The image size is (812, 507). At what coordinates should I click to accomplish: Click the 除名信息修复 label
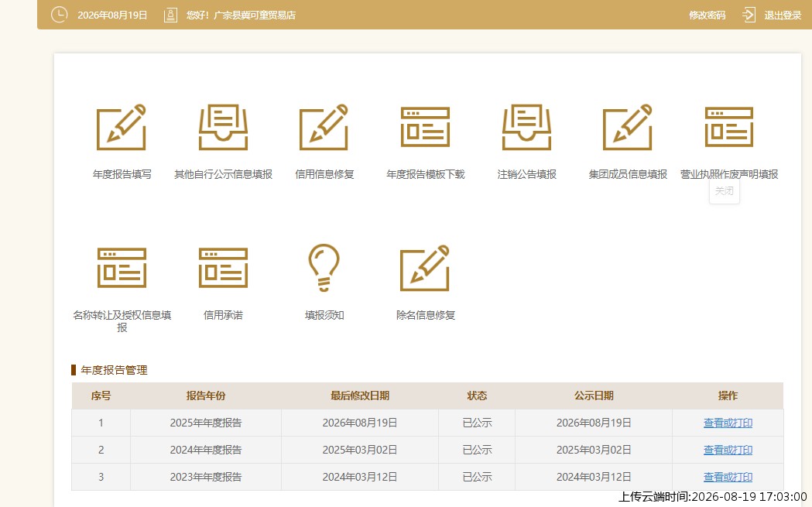pyautogui.click(x=425, y=315)
